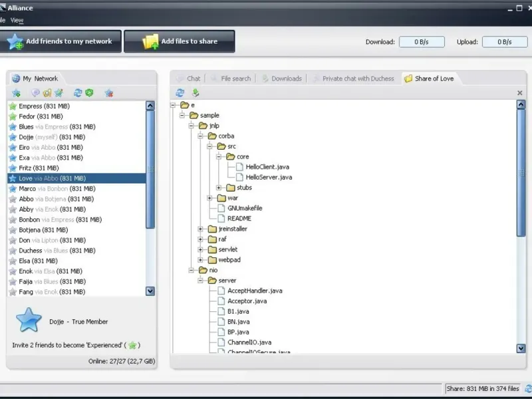532x399 pixels.
Task: Select ChannelIO.java file
Action: pyautogui.click(x=249, y=342)
